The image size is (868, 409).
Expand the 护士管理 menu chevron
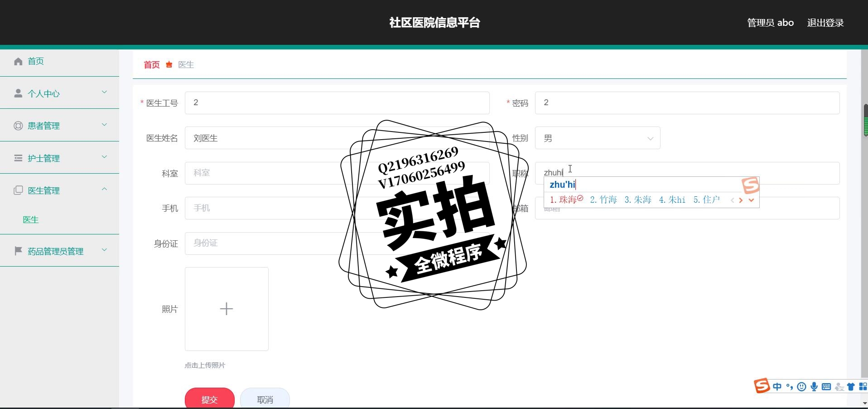pos(104,157)
